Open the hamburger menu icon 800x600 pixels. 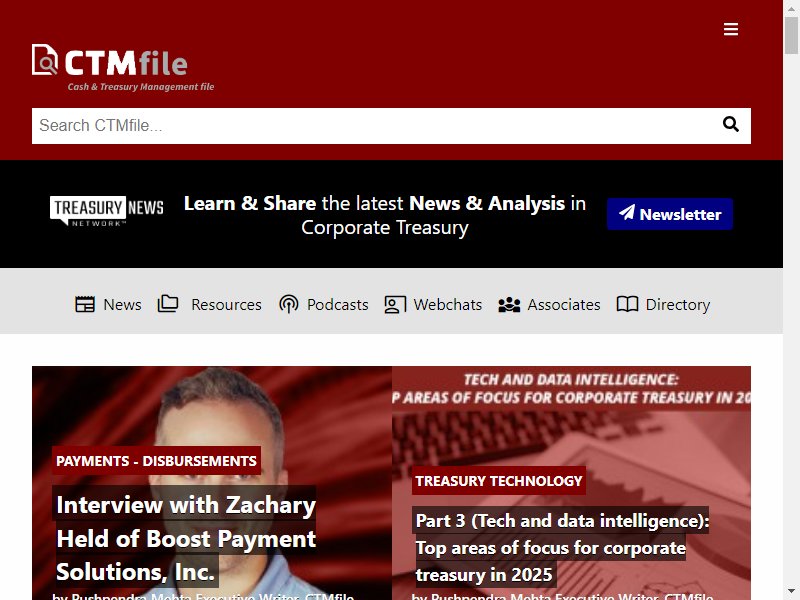coord(731,29)
